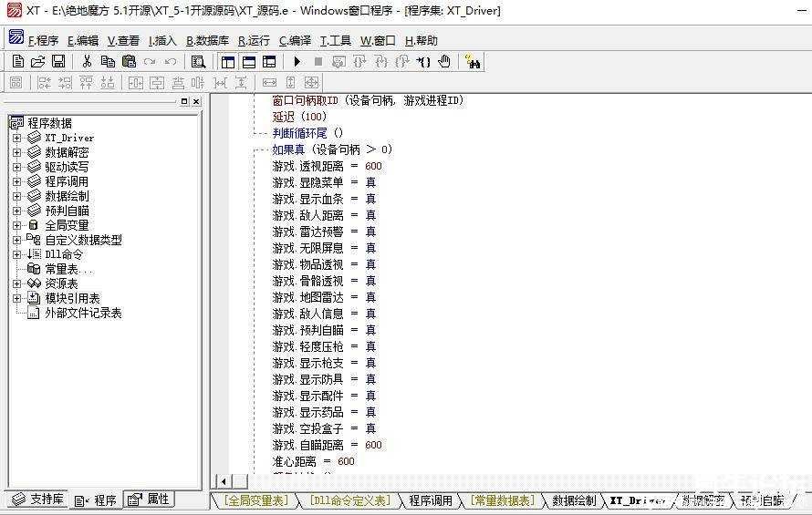Paste from clipboard using the Paste icon
This screenshot has height=515, width=812.
pos(129,62)
